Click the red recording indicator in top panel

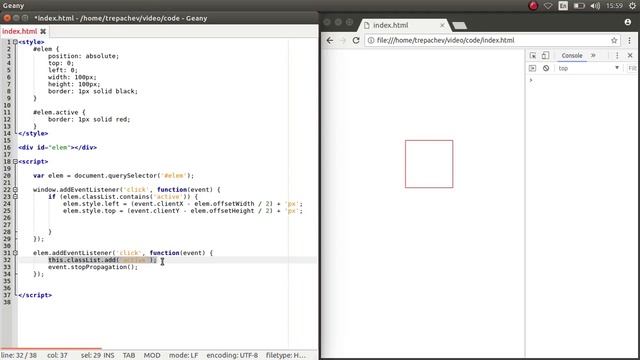tap(533, 6)
